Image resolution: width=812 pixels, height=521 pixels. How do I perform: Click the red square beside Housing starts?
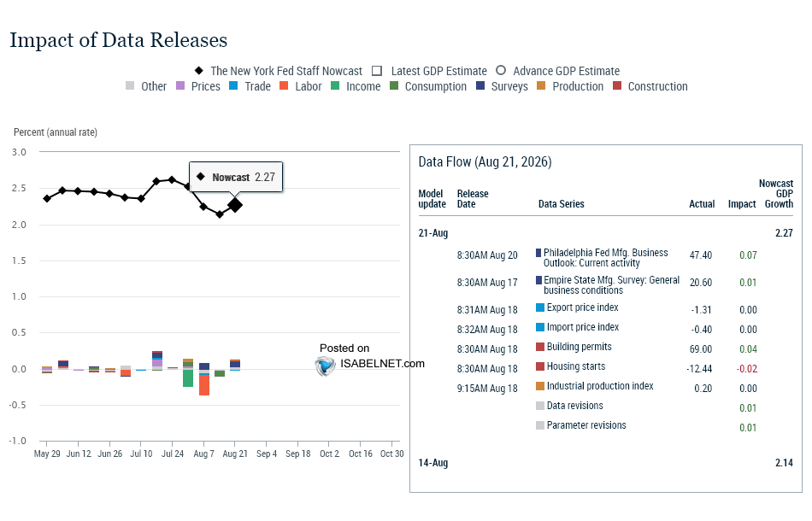point(539,366)
